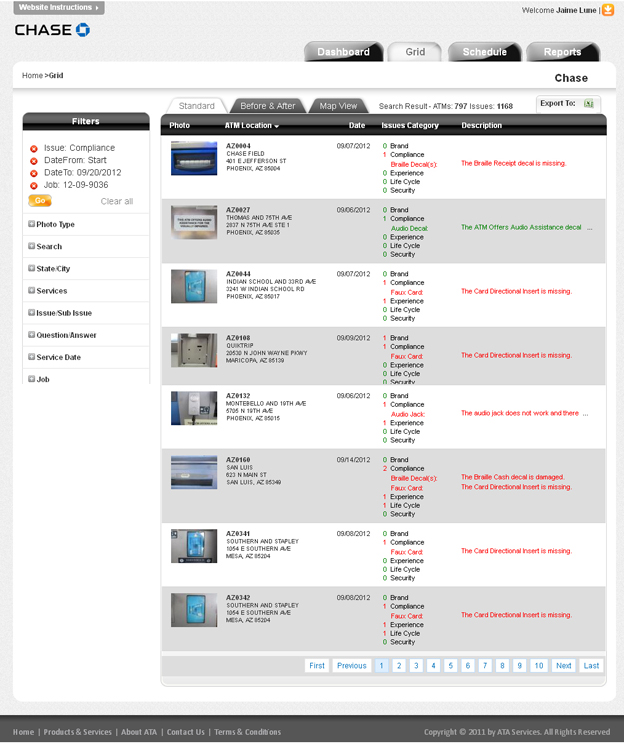
Task: Click the Chase octagon logo icon
Action: (83, 30)
